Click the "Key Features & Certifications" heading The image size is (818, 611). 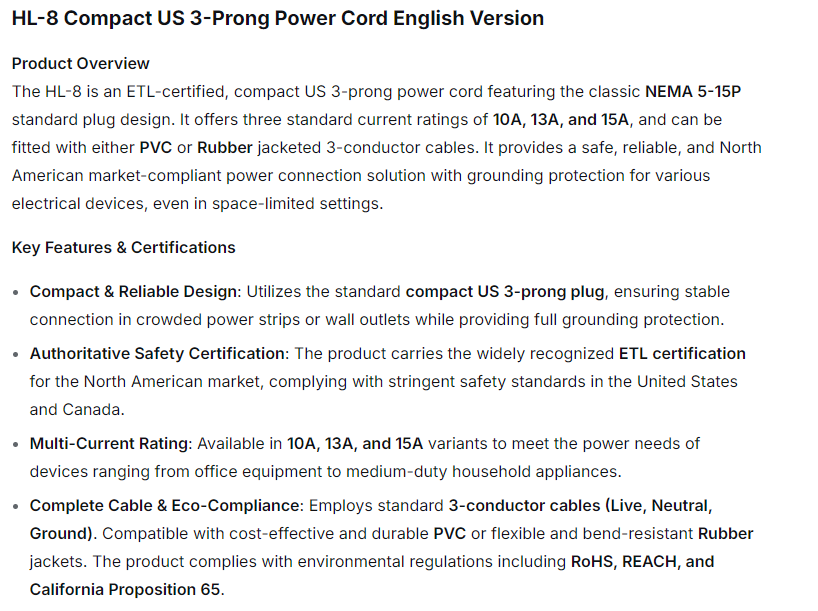pyautogui.click(x=124, y=247)
